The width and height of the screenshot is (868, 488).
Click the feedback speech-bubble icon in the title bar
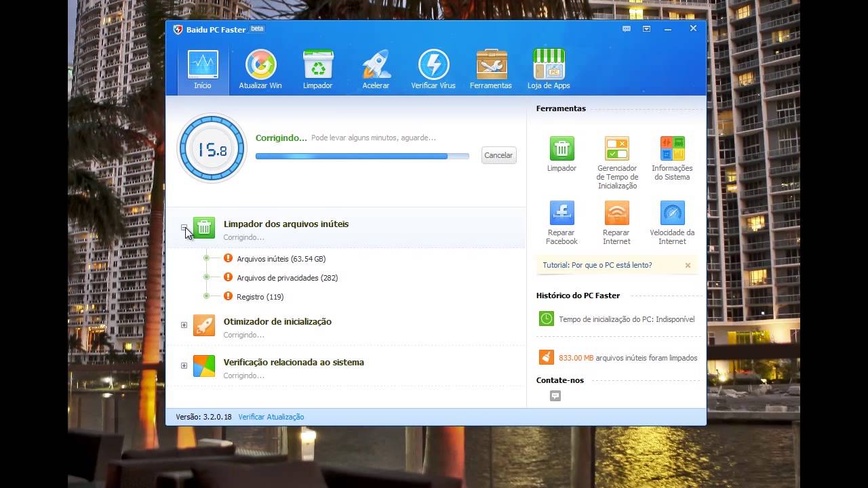(627, 29)
